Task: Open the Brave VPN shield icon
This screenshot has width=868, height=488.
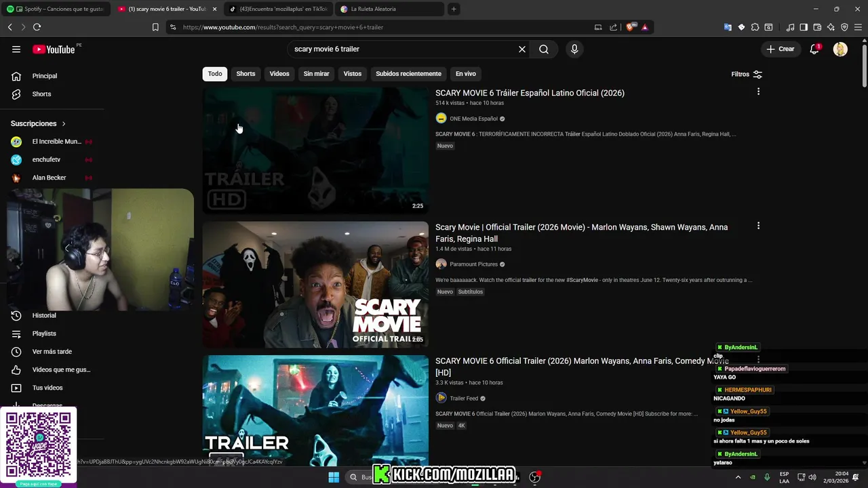Action: (x=844, y=27)
